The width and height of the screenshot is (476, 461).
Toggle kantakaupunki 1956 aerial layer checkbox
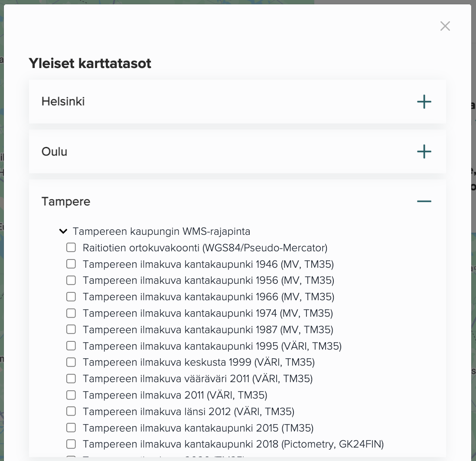tap(71, 280)
